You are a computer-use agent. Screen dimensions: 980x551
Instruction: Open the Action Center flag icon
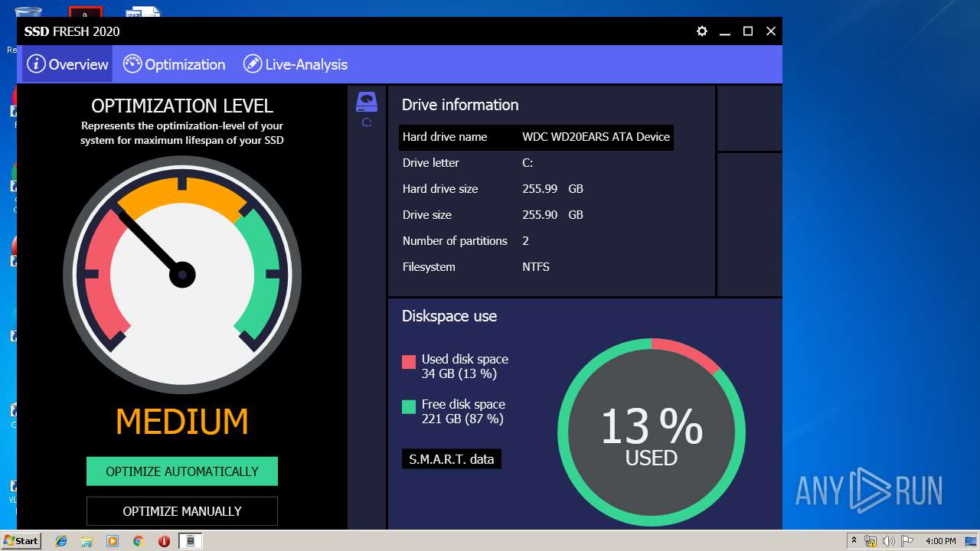[x=907, y=541]
